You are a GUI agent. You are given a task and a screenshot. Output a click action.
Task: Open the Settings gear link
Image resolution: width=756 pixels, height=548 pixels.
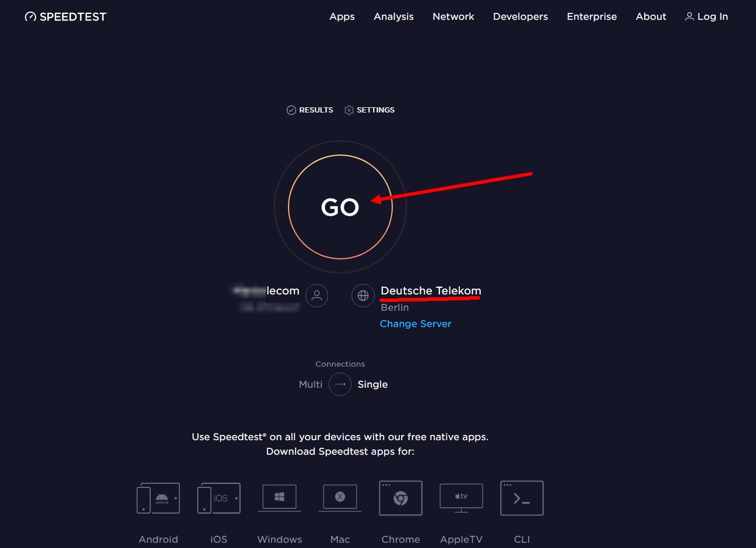click(370, 110)
